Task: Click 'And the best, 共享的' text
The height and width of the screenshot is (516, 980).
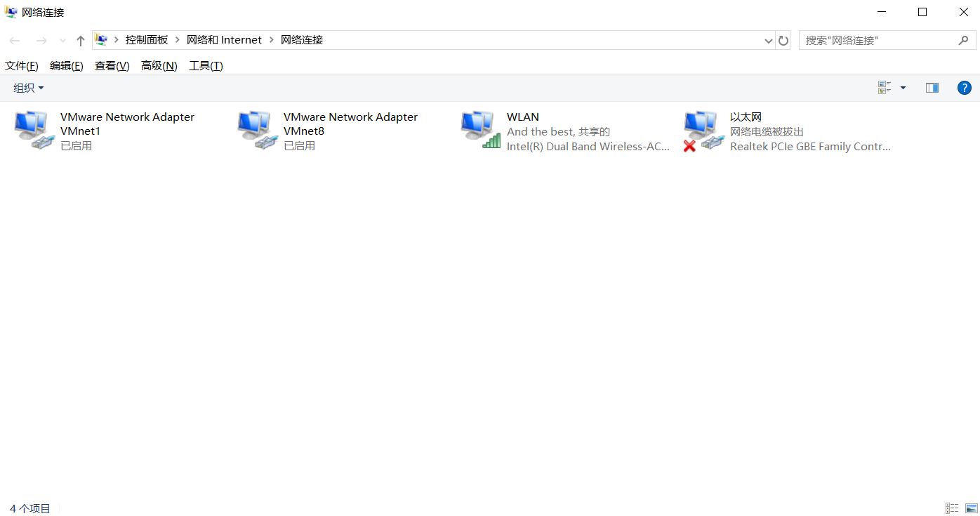Action: pyautogui.click(x=559, y=131)
